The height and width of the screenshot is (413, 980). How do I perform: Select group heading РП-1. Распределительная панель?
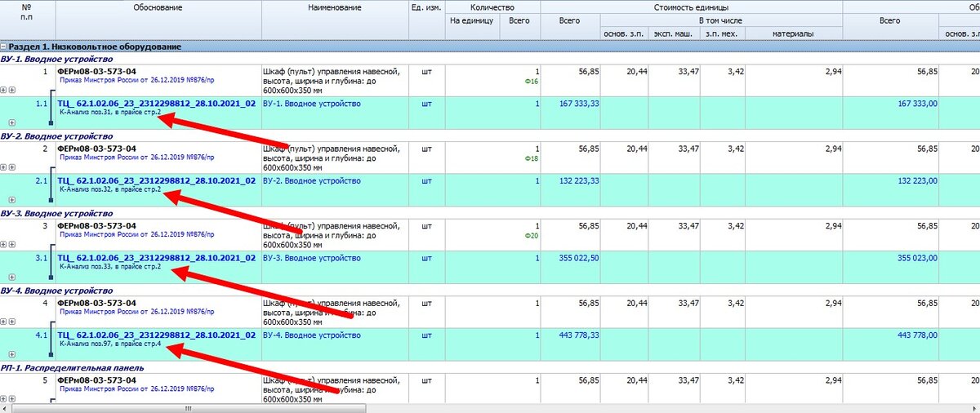point(73,368)
